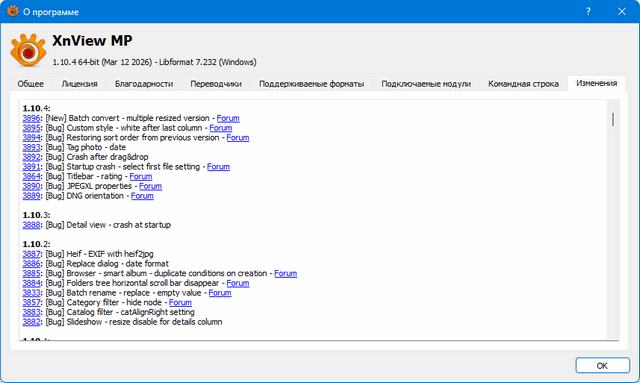The height and width of the screenshot is (383, 640).
Task: Open Forum link for Category filter entry
Action: tap(180, 303)
